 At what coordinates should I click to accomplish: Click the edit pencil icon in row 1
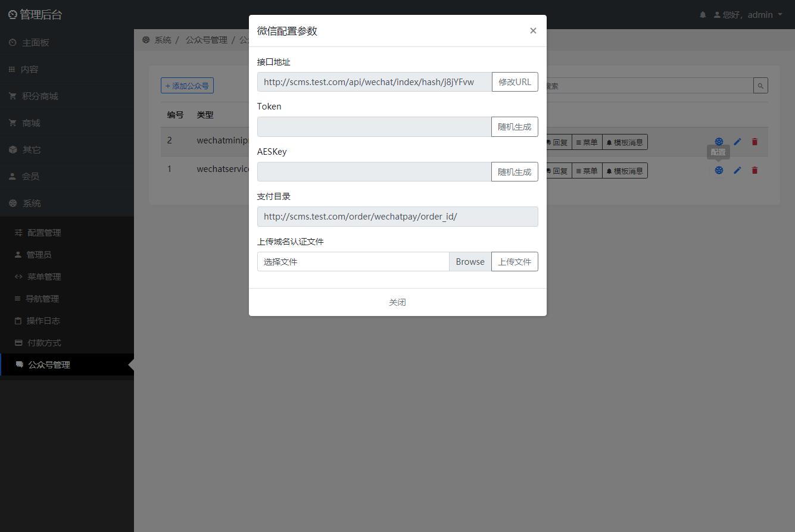coord(737,170)
